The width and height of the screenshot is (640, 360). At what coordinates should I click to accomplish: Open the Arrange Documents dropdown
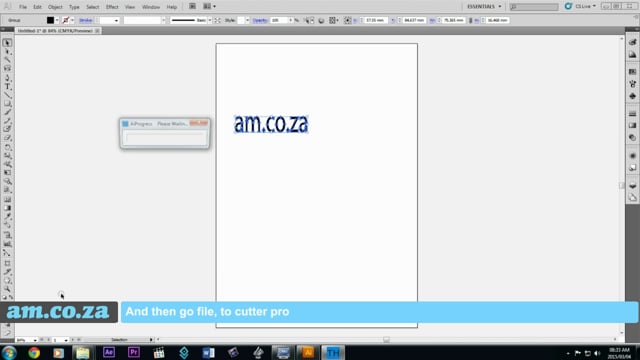[209, 7]
